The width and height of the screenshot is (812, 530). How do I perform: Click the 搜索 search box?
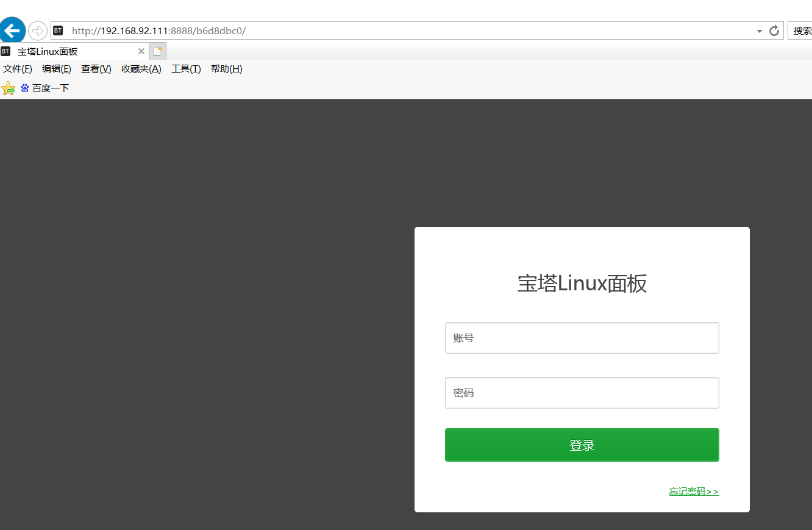800,30
